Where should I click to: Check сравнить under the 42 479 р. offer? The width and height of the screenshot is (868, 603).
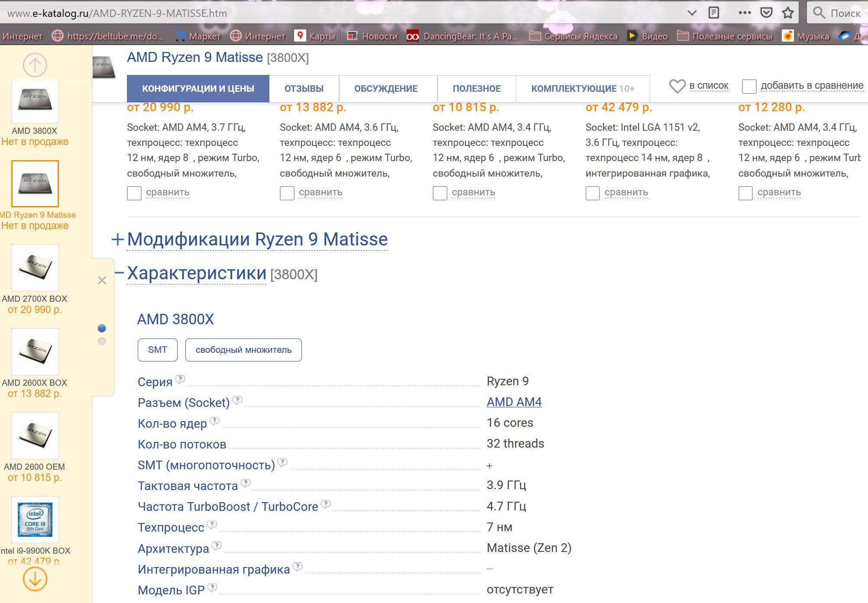pos(593,193)
